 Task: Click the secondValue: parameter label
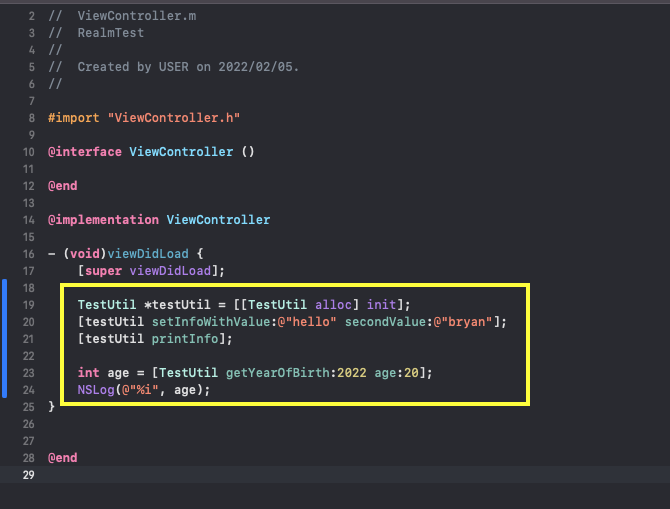[x=389, y=322]
